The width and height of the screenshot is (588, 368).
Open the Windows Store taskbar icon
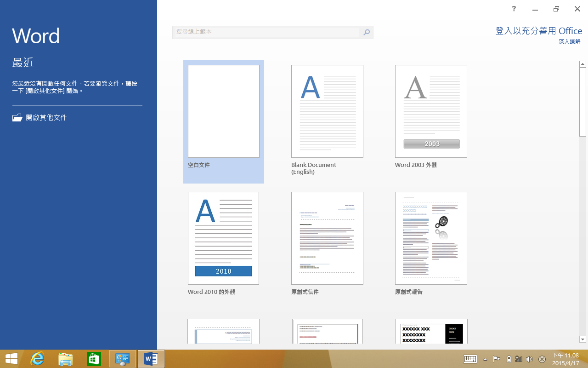point(94,359)
